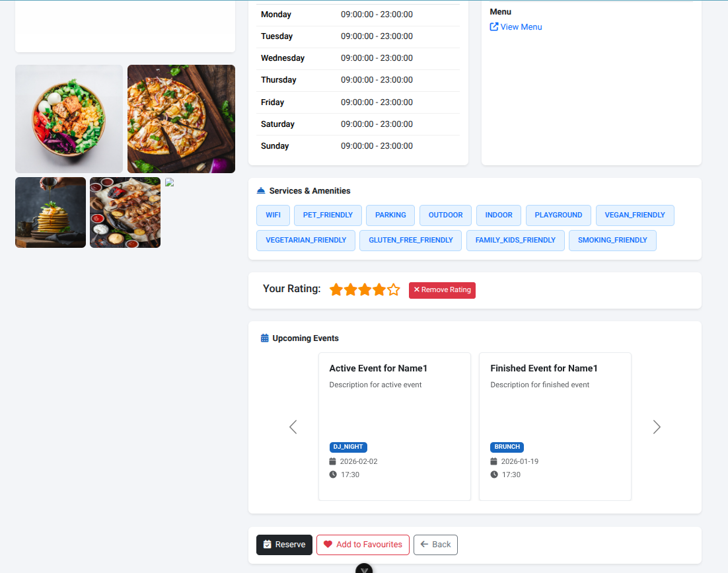Viewport: 728px width, 573px height.
Task: Show next events with right chevron
Action: pos(657,427)
